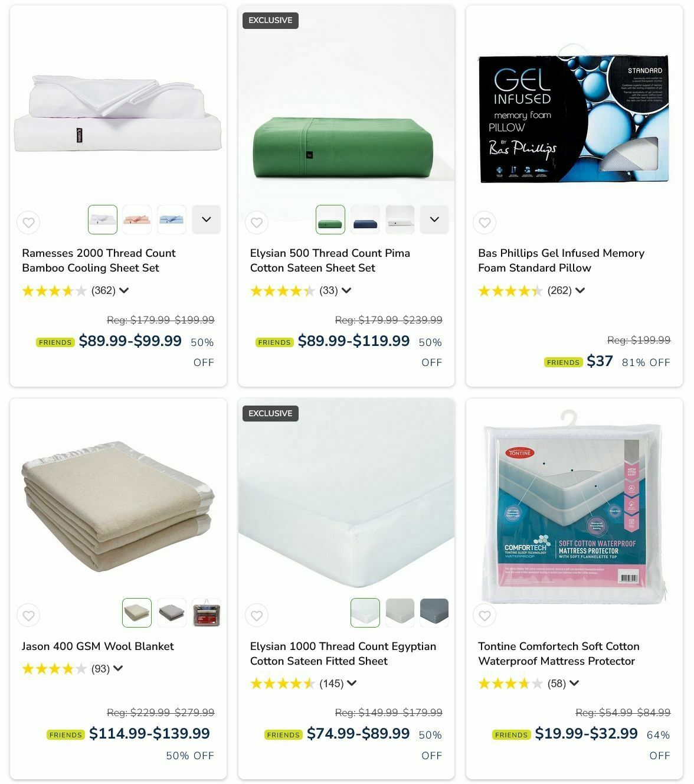
Task: Select grey Jason wool blanket variant
Action: point(172,613)
